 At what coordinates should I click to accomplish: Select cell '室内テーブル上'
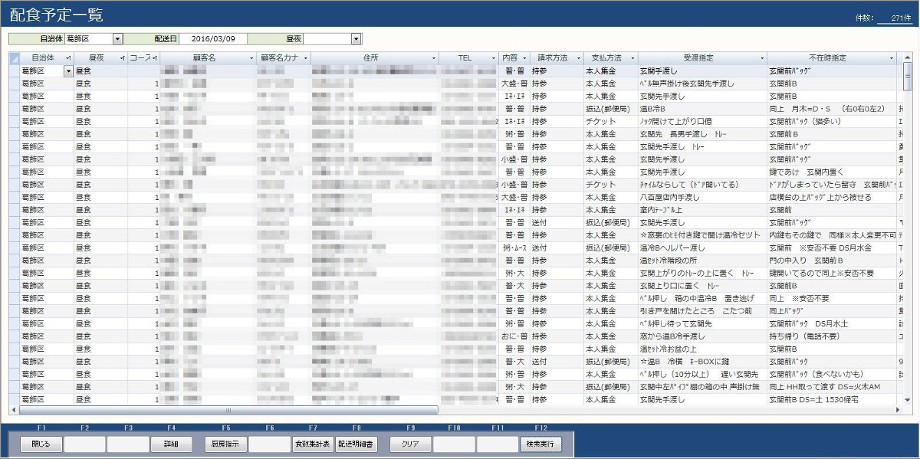[703, 210]
